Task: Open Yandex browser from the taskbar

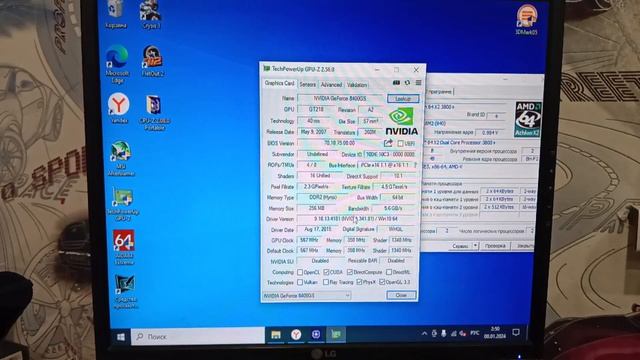Action: [x=296, y=335]
